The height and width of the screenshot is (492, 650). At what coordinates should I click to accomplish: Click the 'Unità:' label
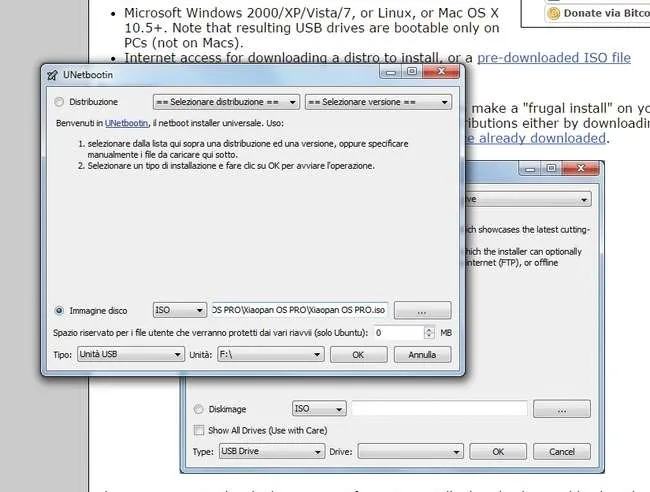point(201,355)
